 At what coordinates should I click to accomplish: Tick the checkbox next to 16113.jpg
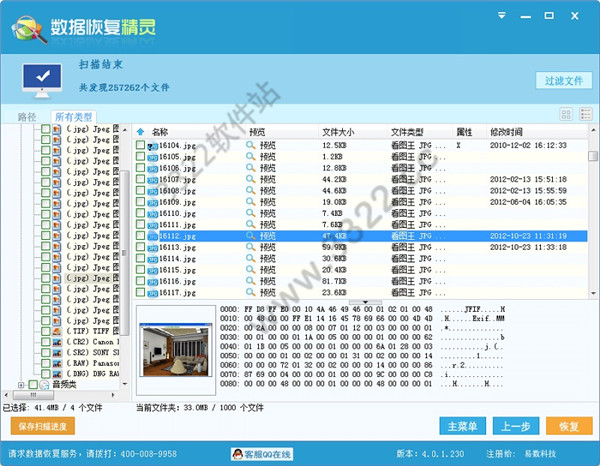coord(140,247)
